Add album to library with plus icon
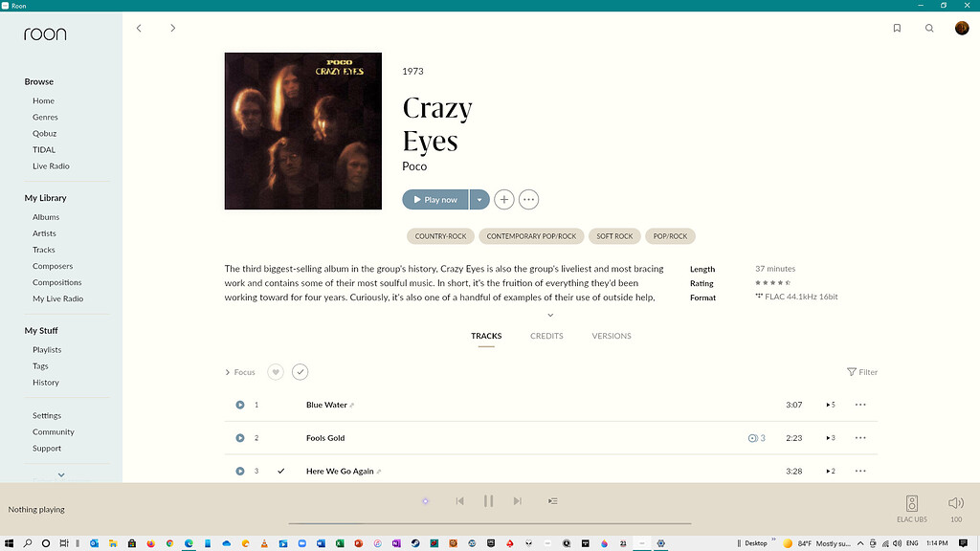The width and height of the screenshot is (980, 551). click(x=503, y=199)
